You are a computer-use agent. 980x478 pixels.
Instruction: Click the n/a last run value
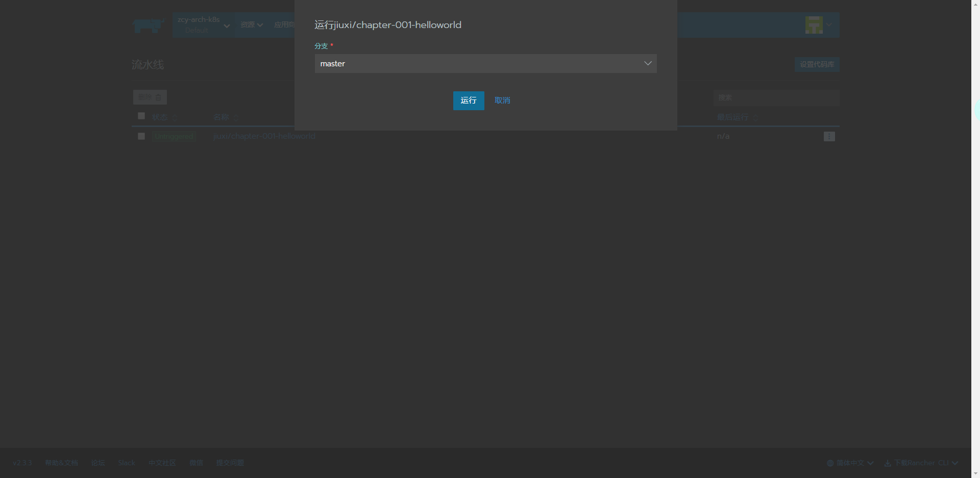(723, 136)
